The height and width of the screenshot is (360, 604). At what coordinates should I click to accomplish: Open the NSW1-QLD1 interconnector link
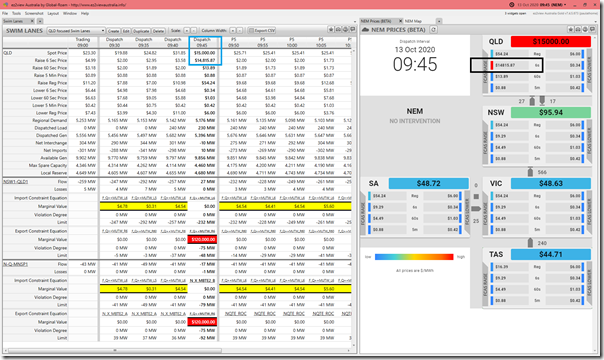click(15, 181)
